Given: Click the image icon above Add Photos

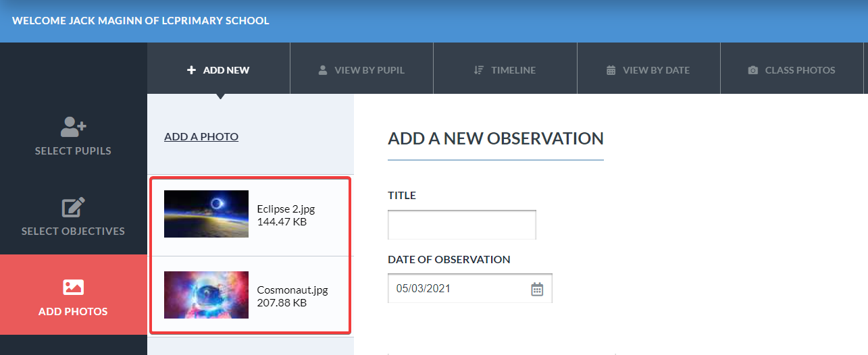Looking at the screenshot, I should click(x=74, y=287).
